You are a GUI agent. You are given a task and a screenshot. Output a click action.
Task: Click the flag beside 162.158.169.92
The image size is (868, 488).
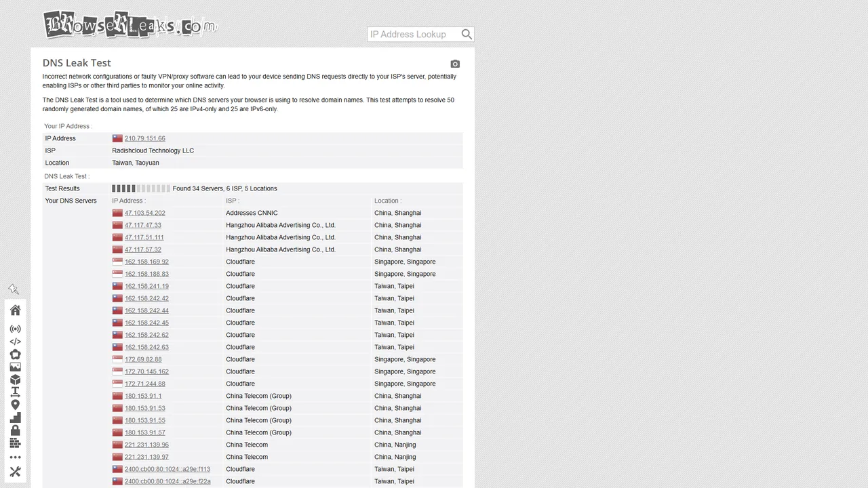pyautogui.click(x=117, y=262)
